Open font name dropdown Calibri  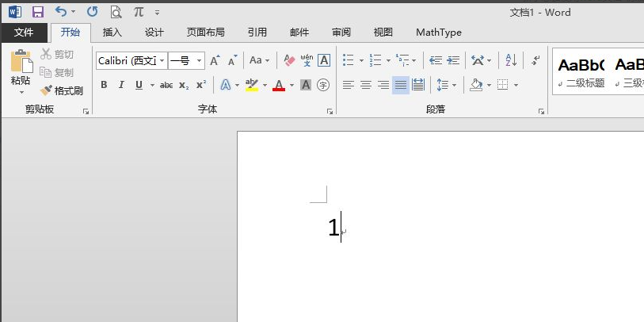click(162, 61)
